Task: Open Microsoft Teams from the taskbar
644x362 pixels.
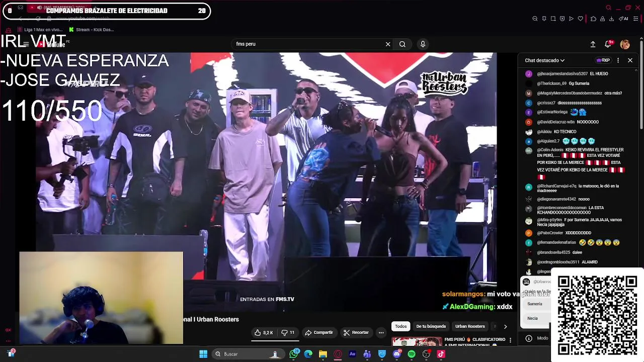Action: 367,354
